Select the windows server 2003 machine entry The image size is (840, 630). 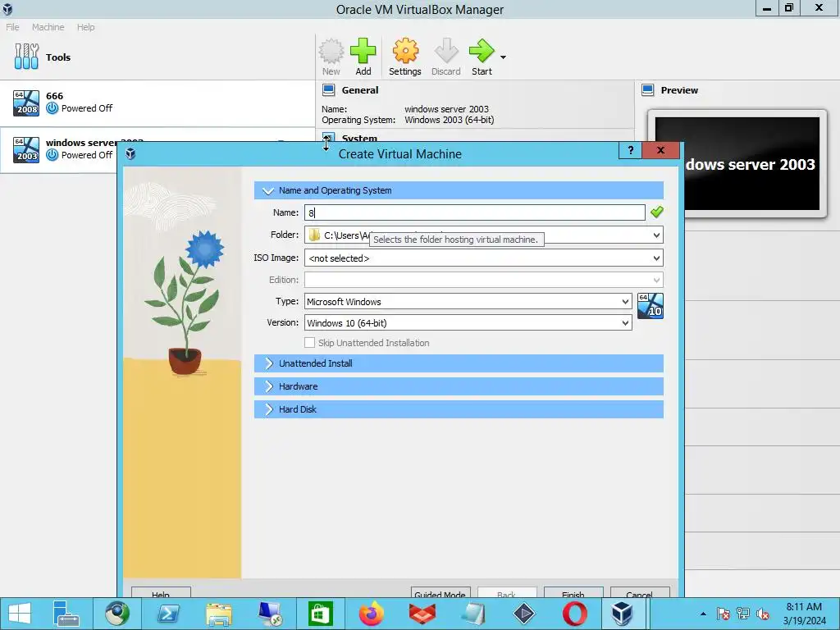[59, 149]
